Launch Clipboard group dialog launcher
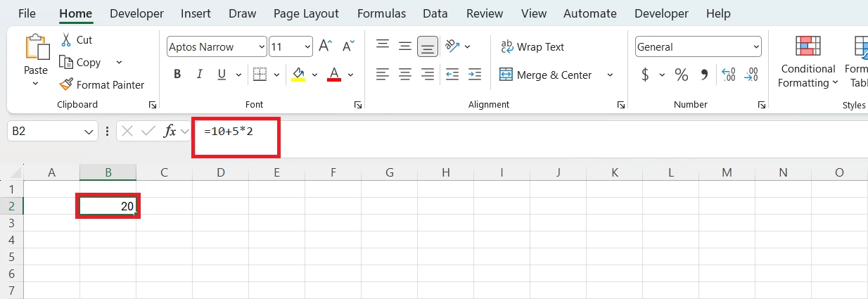The image size is (868, 299). click(x=153, y=105)
